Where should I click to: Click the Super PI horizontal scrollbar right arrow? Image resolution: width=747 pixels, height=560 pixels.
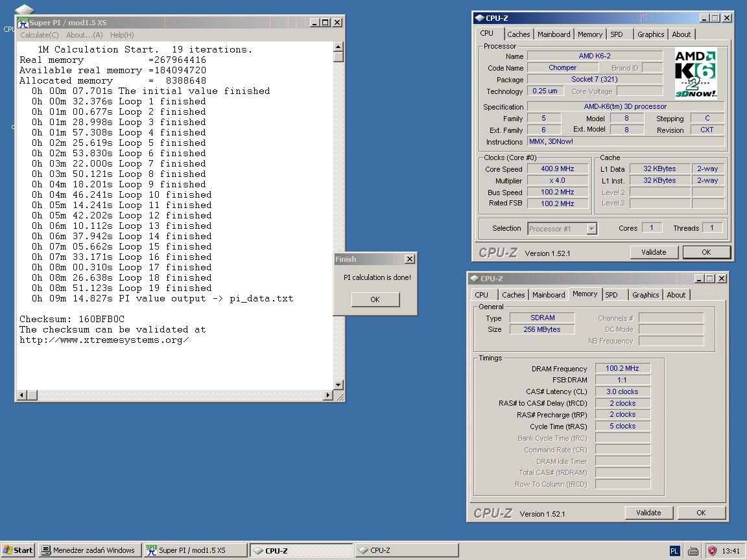pyautogui.click(x=327, y=395)
